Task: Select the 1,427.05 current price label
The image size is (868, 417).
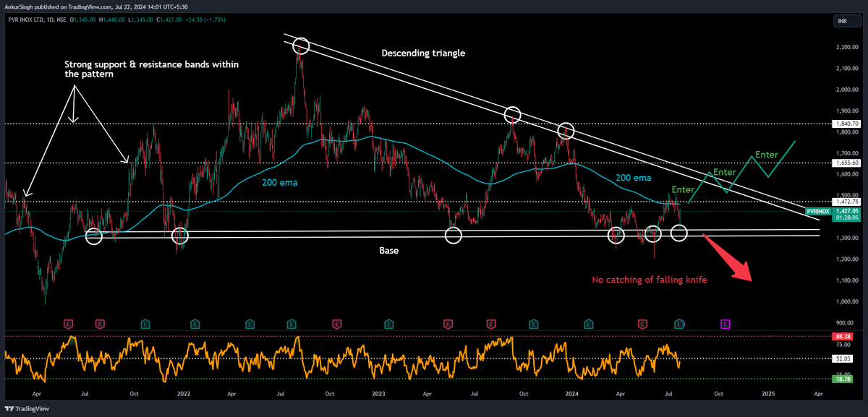Action: click(847, 211)
